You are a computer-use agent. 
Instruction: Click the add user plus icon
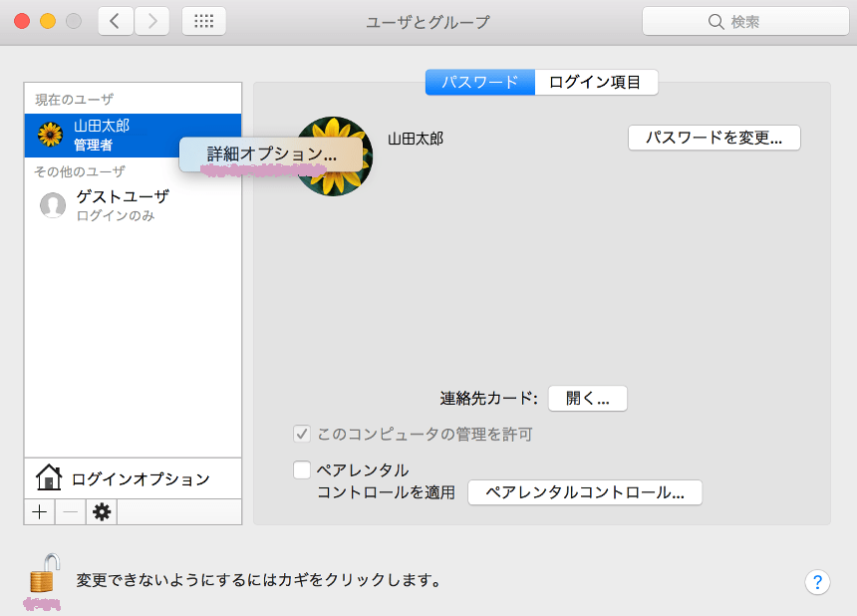click(x=38, y=511)
